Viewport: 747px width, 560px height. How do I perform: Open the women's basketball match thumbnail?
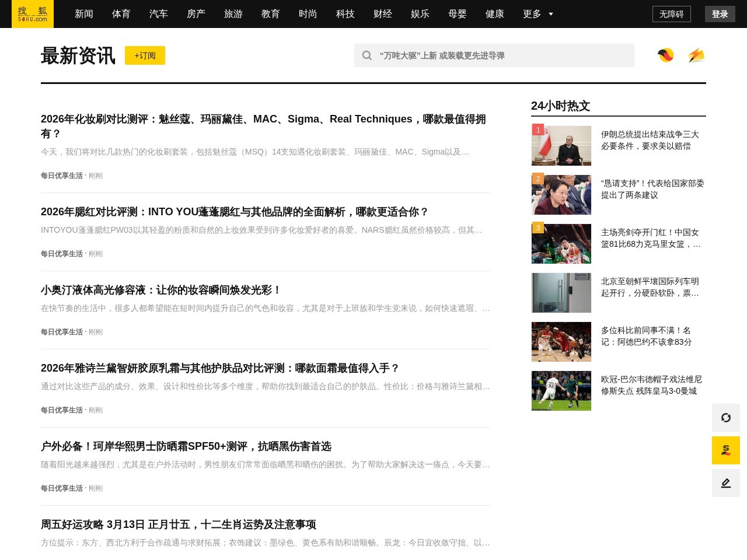[x=561, y=244]
